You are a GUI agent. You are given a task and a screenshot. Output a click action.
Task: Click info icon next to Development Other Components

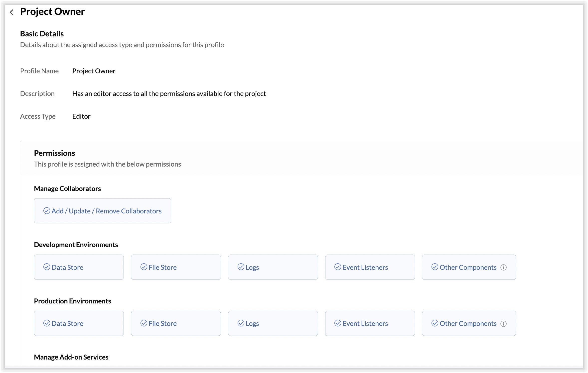503,267
